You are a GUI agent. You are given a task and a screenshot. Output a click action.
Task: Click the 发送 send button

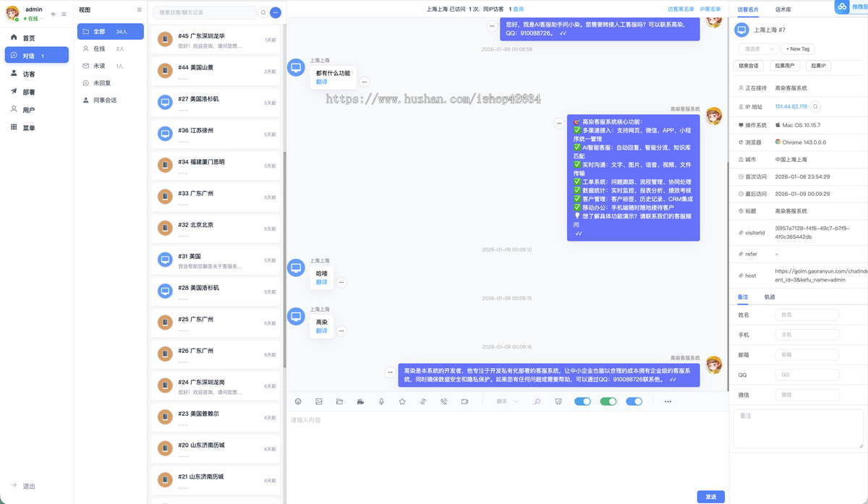click(711, 497)
